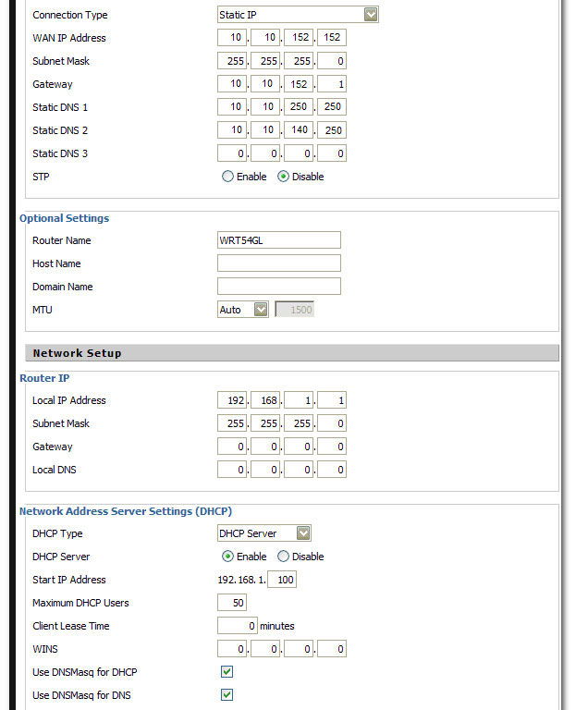Click the Optional Settings heading

(65, 218)
